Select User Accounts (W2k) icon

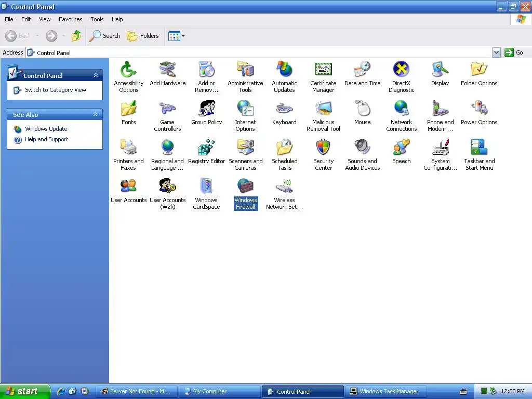pyautogui.click(x=168, y=187)
